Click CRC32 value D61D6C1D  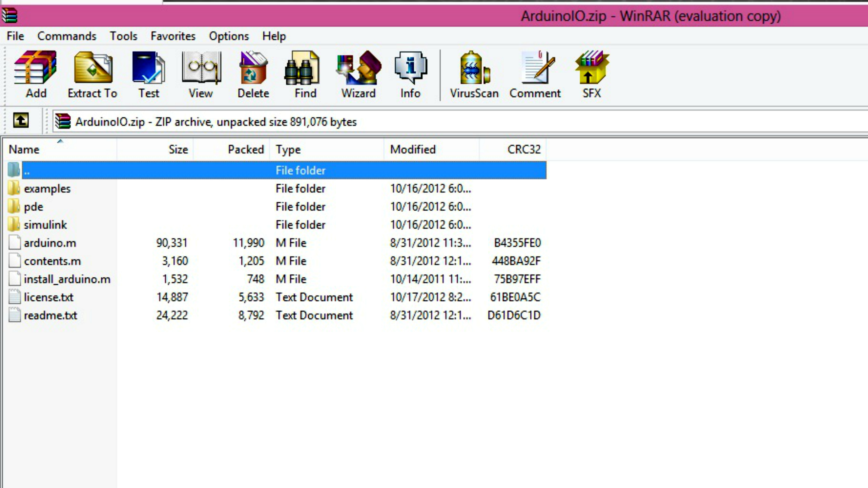click(514, 315)
